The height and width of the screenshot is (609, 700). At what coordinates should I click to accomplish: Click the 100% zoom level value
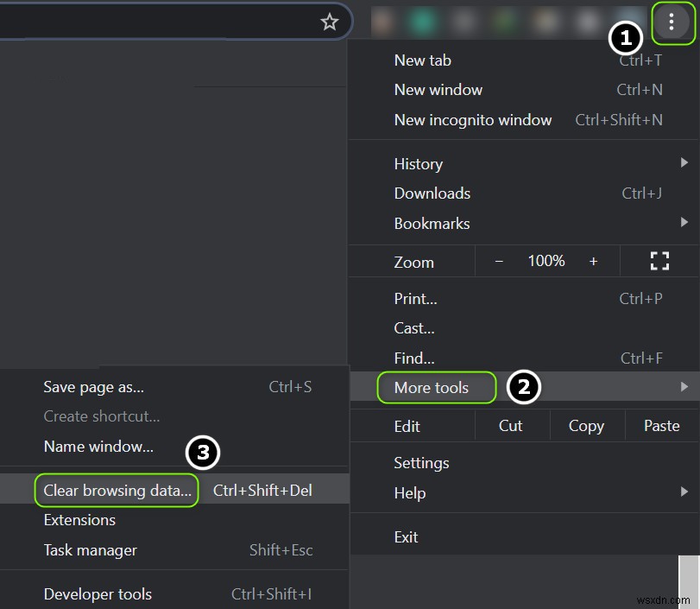point(546,261)
